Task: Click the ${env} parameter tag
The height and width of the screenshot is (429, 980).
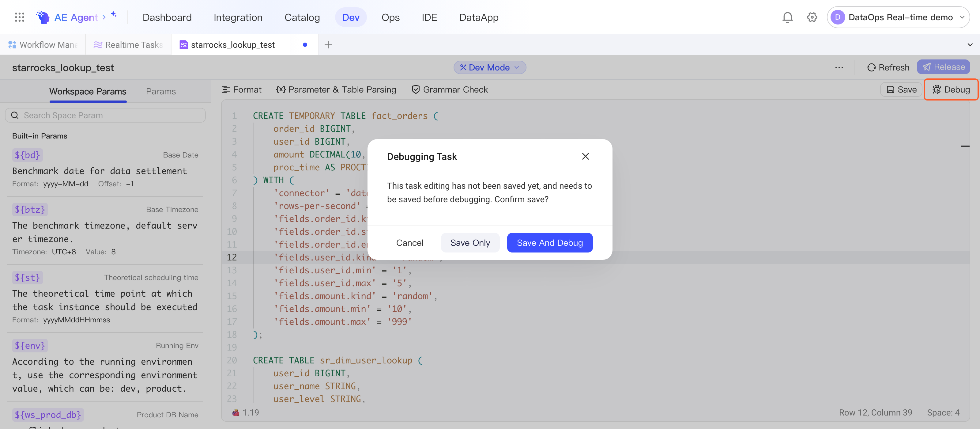Action: tap(30, 346)
